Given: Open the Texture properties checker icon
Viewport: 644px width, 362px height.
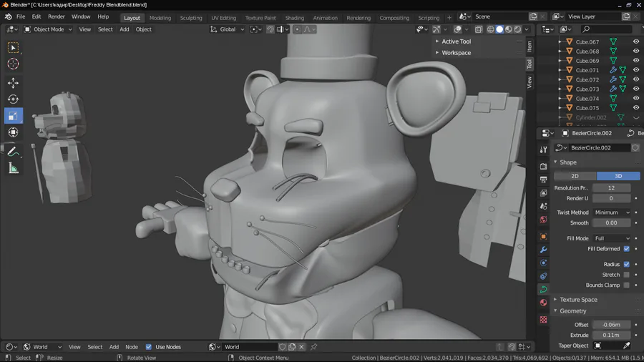Looking at the screenshot, I should coord(543,319).
